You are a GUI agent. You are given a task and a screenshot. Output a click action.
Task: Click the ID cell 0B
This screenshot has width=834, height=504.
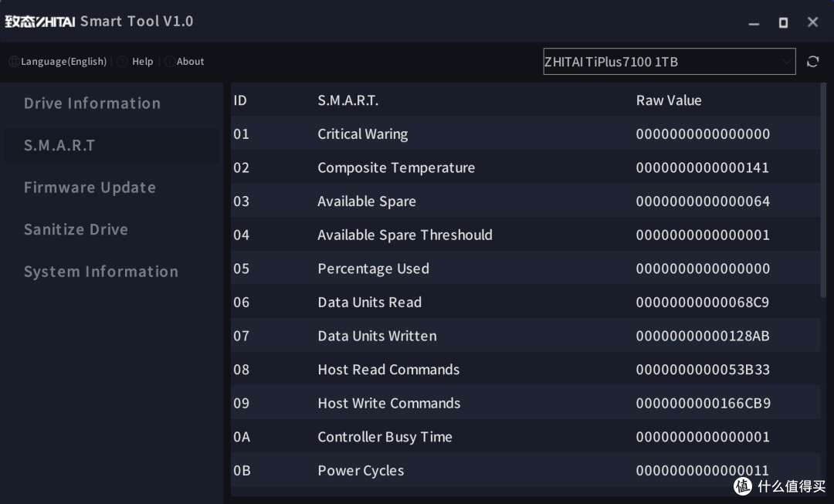tap(242, 471)
